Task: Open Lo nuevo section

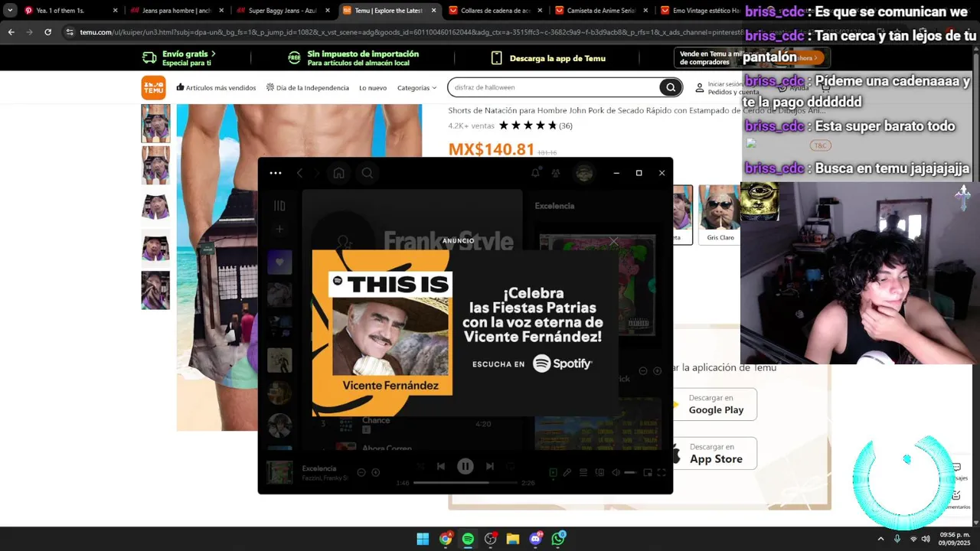Action: pos(373,87)
